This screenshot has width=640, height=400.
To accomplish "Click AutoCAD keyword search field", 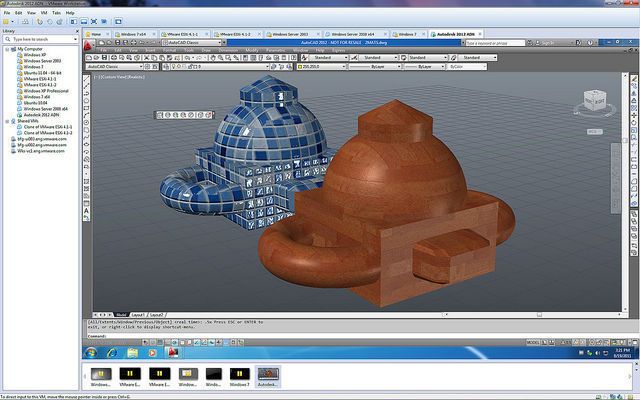I will click(495, 42).
